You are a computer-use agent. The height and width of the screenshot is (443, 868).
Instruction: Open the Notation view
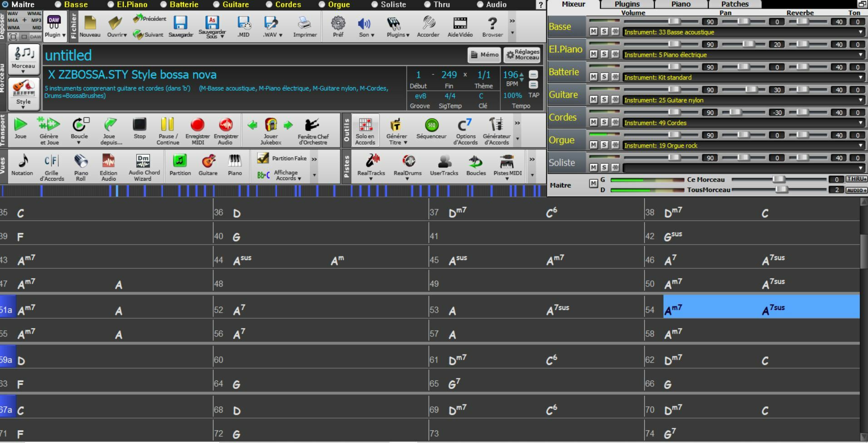point(22,165)
